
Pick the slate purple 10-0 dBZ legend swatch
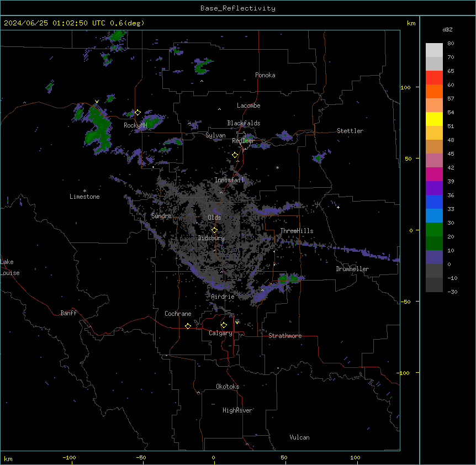point(434,257)
